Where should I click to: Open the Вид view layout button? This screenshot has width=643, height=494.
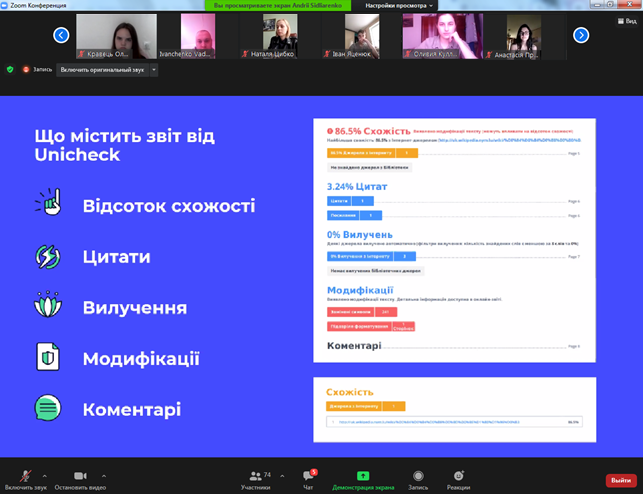(x=627, y=21)
